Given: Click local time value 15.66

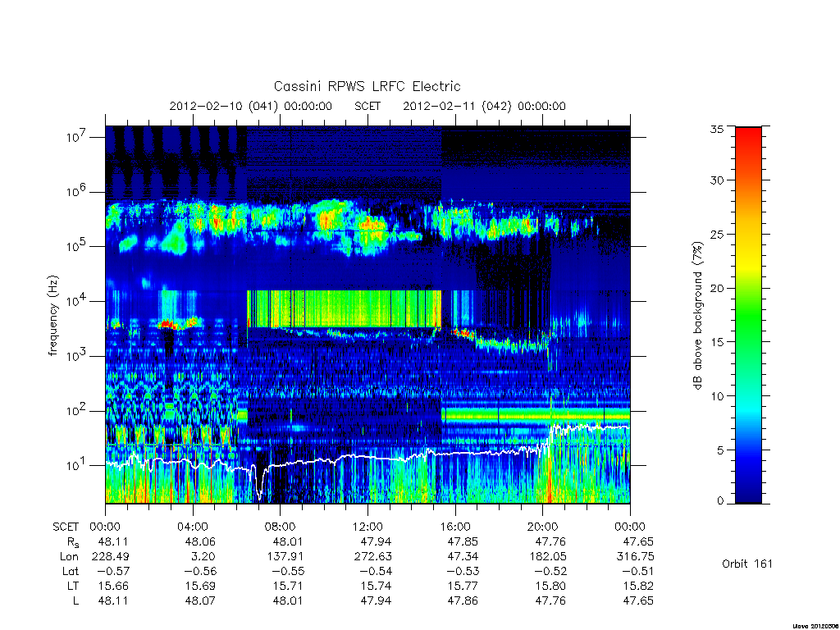Looking at the screenshot, I should (x=113, y=586).
